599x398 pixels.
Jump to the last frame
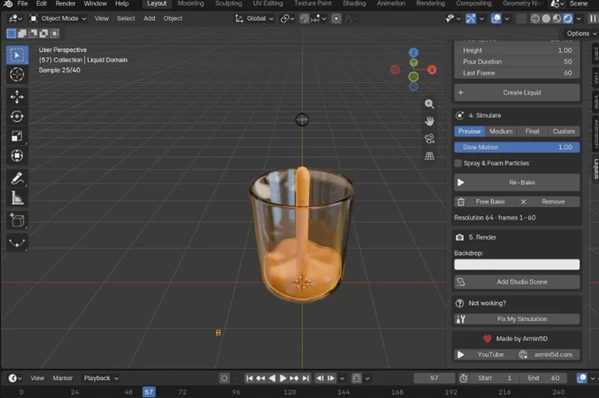(x=306, y=378)
